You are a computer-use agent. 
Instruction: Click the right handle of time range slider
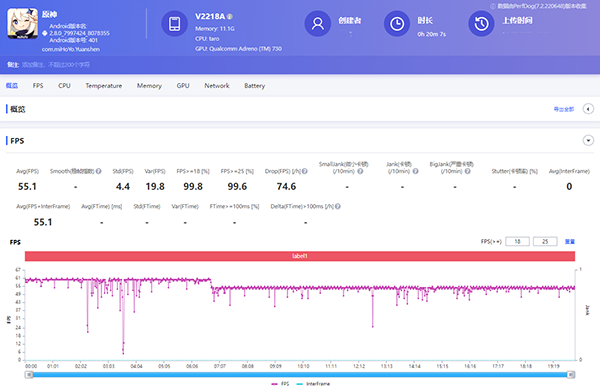click(x=571, y=375)
